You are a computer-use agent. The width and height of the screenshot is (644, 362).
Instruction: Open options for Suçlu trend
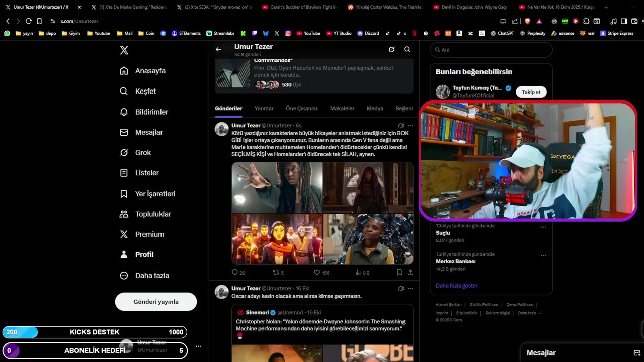[543, 227]
